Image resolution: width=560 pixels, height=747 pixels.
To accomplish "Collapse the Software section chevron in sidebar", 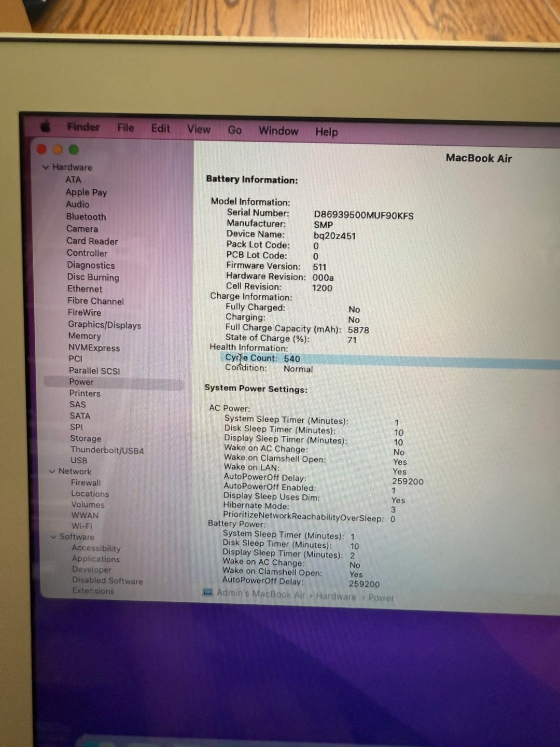I will click(x=53, y=536).
